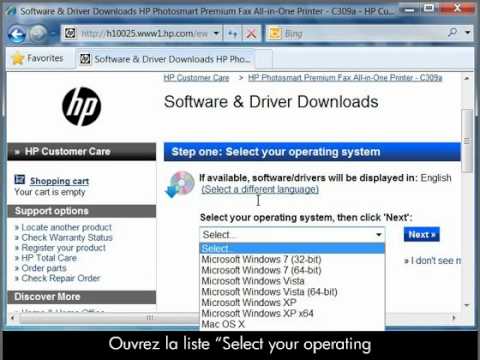Click Select a different language link
The width and height of the screenshot is (480, 360).
260,189
